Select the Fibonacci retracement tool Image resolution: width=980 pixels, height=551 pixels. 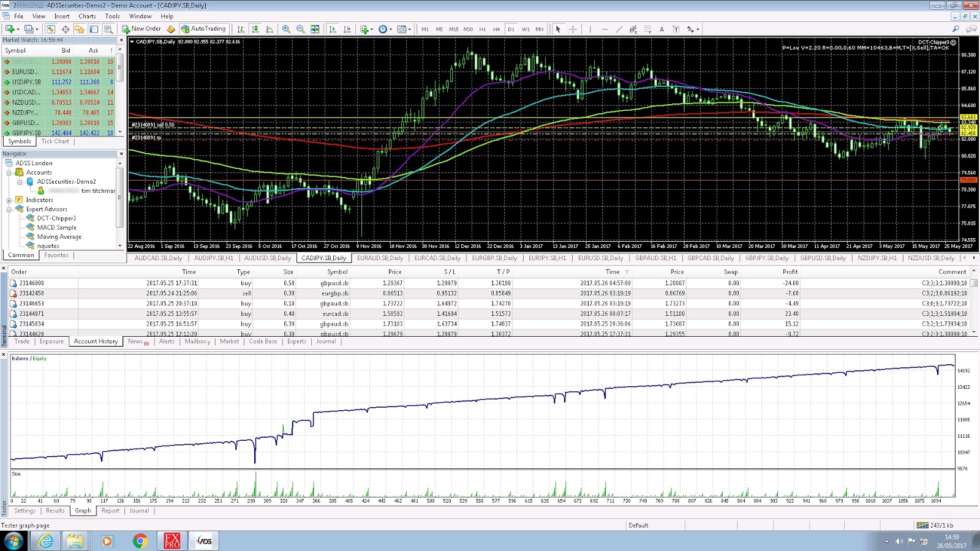[x=647, y=29]
